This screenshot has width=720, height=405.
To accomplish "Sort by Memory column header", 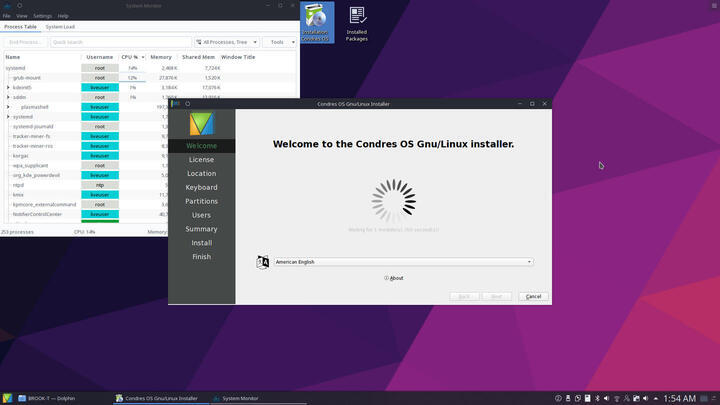I will point(161,57).
